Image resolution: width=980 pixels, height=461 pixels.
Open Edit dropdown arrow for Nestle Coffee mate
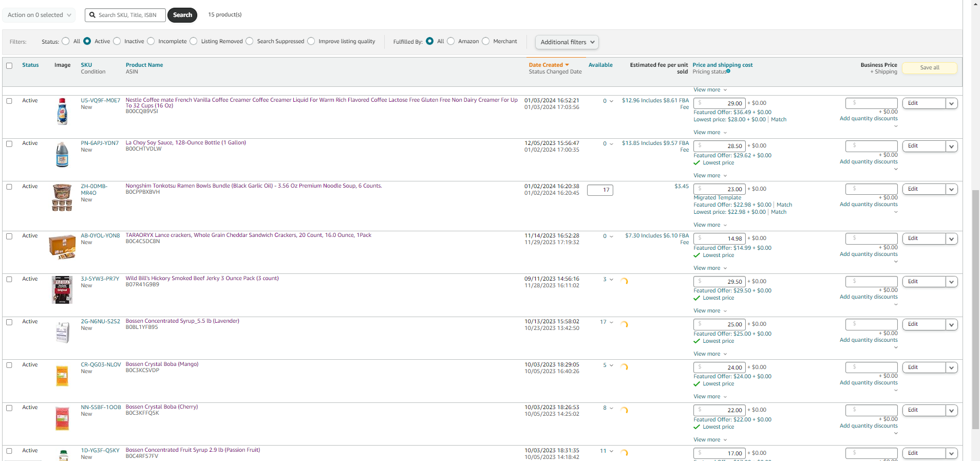pos(952,103)
